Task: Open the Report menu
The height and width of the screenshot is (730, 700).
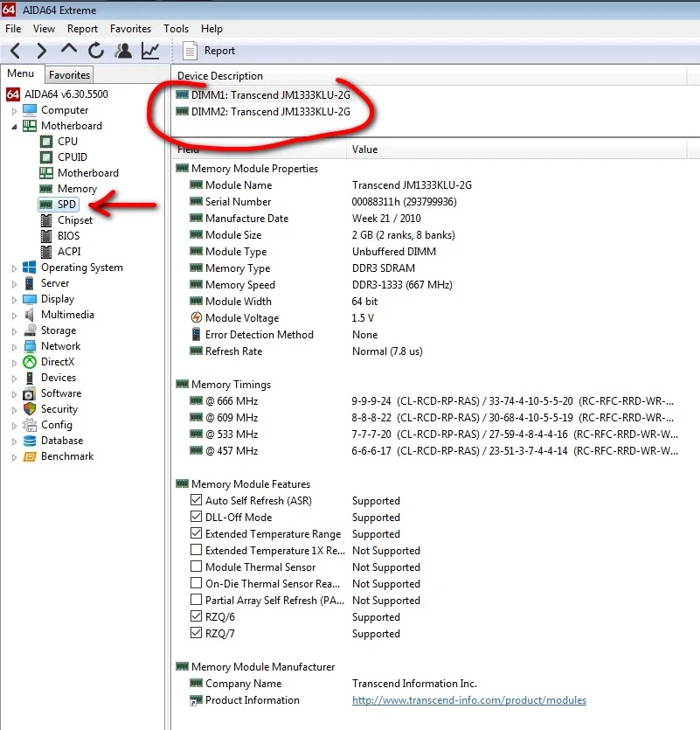Action: [x=82, y=29]
